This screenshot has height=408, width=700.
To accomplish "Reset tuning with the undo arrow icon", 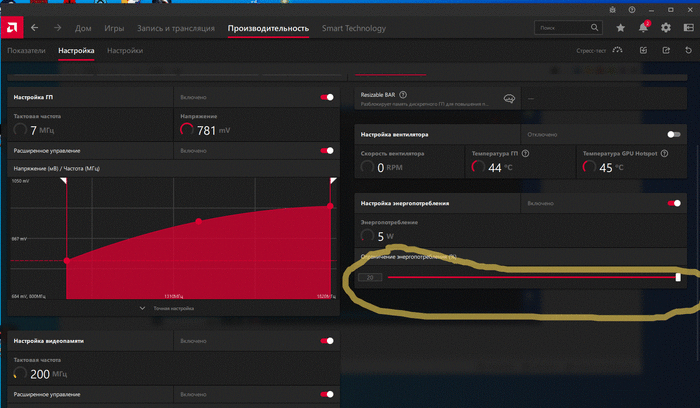I will pos(688,50).
